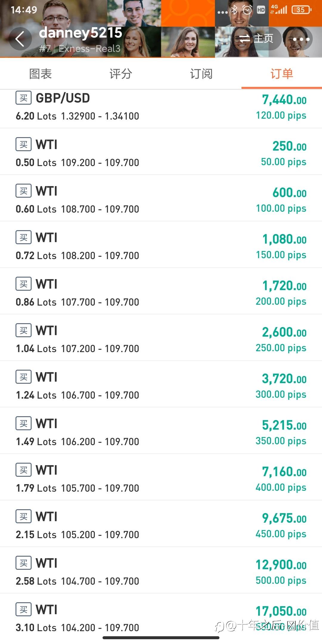
Task: Open WTI order with 9,675.00 profit
Action: [161, 524]
